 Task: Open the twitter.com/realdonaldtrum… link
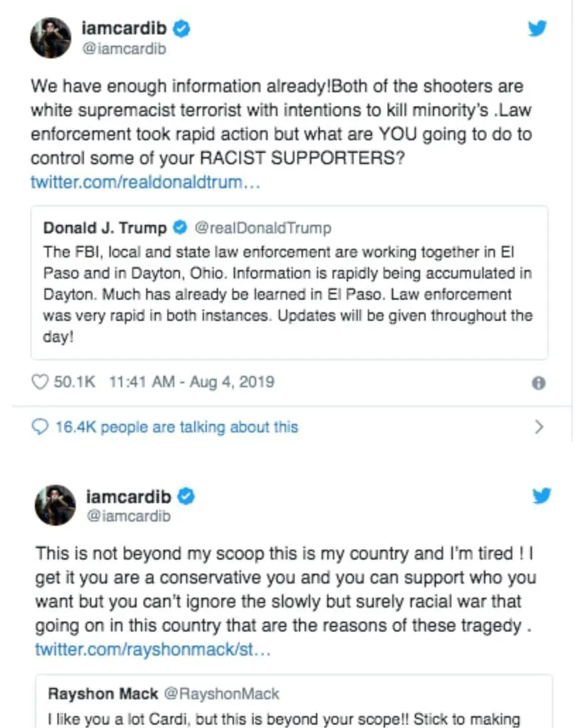point(145,183)
